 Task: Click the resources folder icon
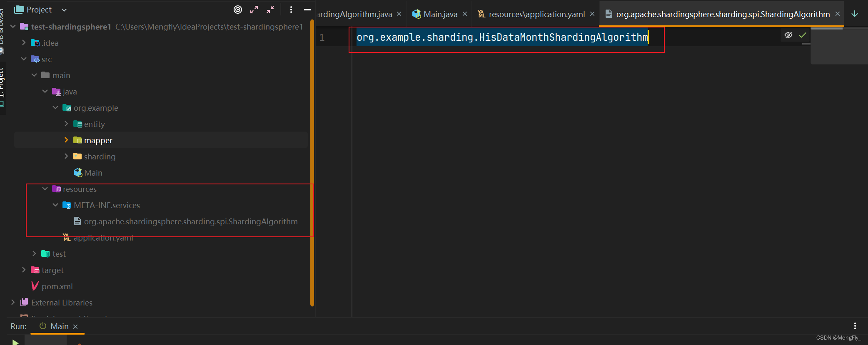pos(57,189)
